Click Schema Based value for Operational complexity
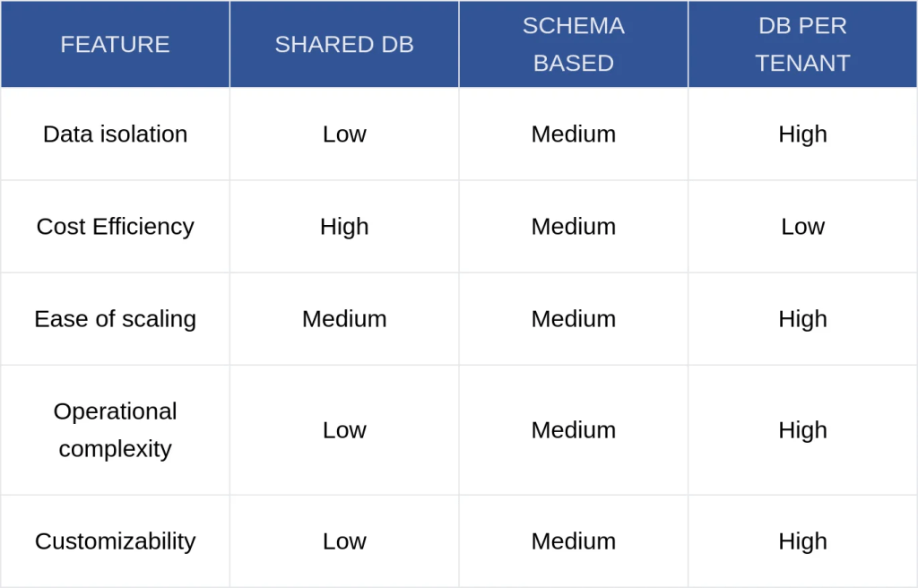The image size is (918, 588). pos(574,429)
